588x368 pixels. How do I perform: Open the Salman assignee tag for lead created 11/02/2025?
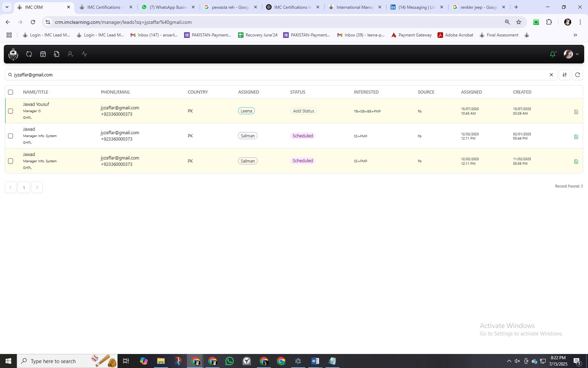tap(248, 161)
